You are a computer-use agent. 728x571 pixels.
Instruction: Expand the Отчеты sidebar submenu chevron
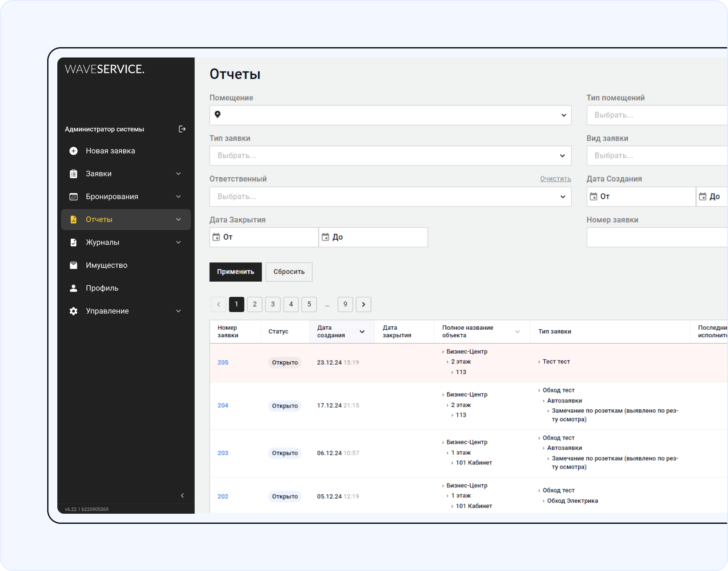pos(178,219)
